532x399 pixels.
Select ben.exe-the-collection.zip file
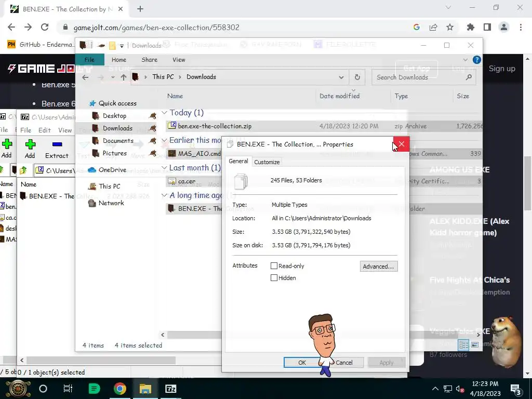pyautogui.click(x=215, y=126)
